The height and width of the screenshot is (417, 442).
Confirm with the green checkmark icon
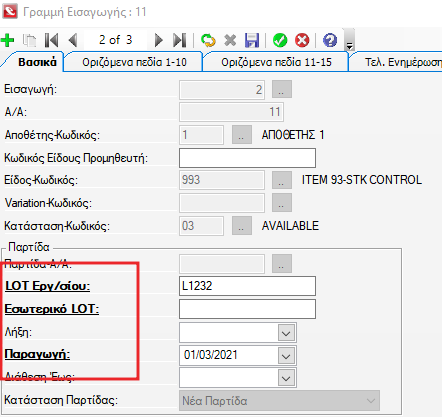[x=280, y=40]
